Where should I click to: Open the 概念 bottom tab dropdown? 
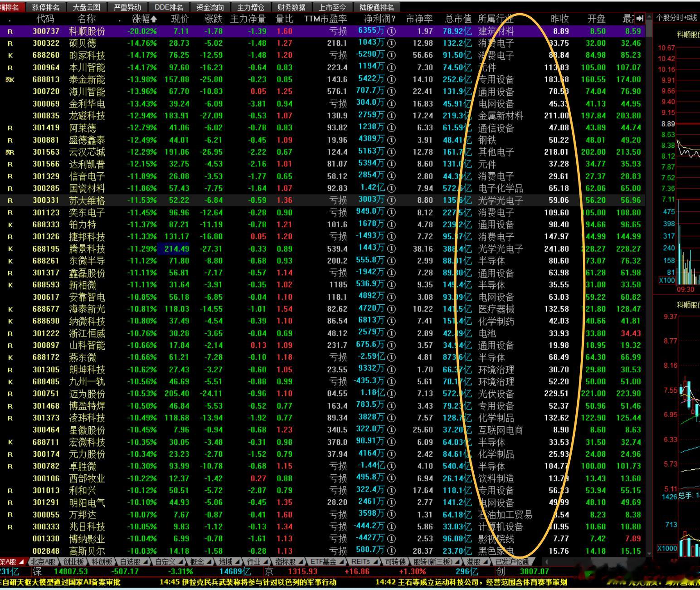[209, 561]
